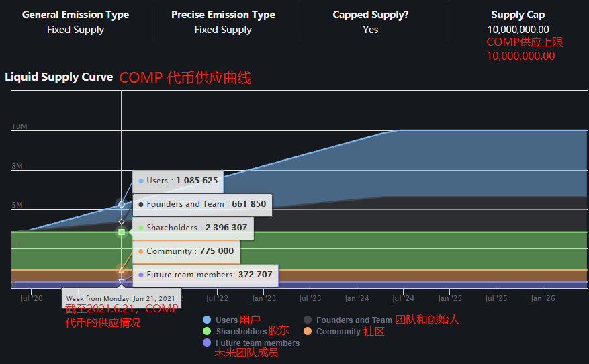Image resolution: width=589 pixels, height=364 pixels.
Task: Click the Shareholders 2 396 307 tooltip
Action: 193,228
